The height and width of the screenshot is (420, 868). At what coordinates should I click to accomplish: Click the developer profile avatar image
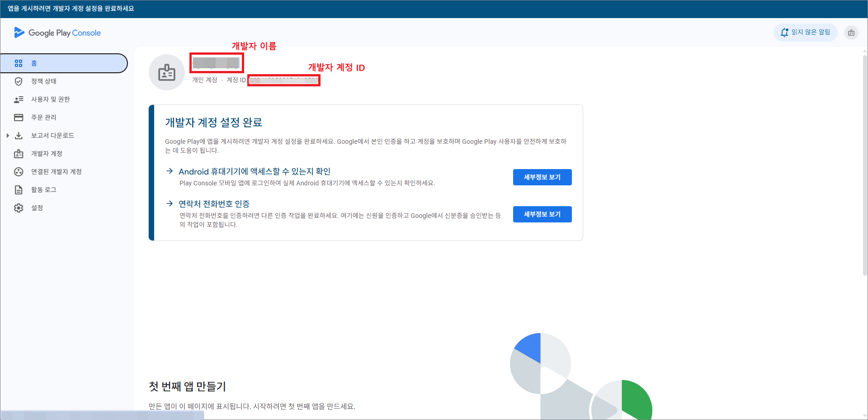coord(167,72)
